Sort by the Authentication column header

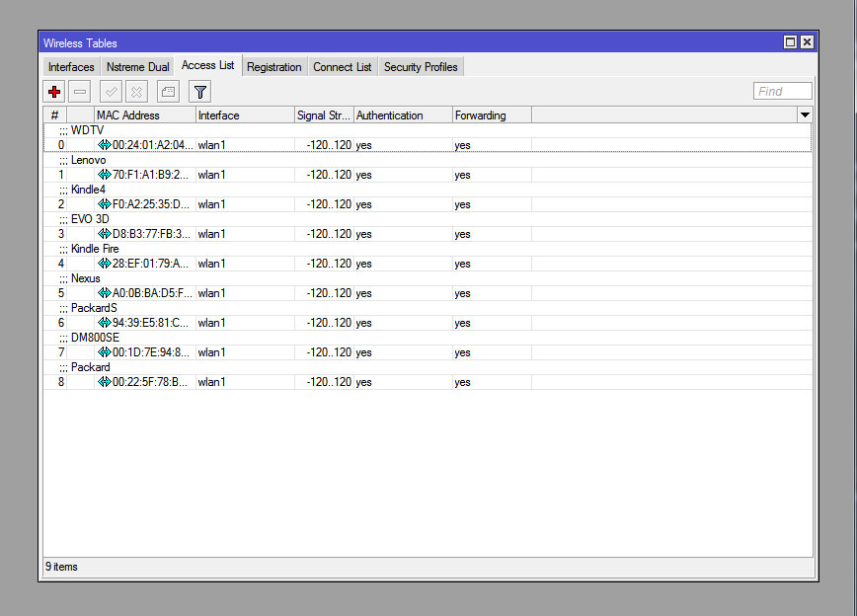pos(402,115)
